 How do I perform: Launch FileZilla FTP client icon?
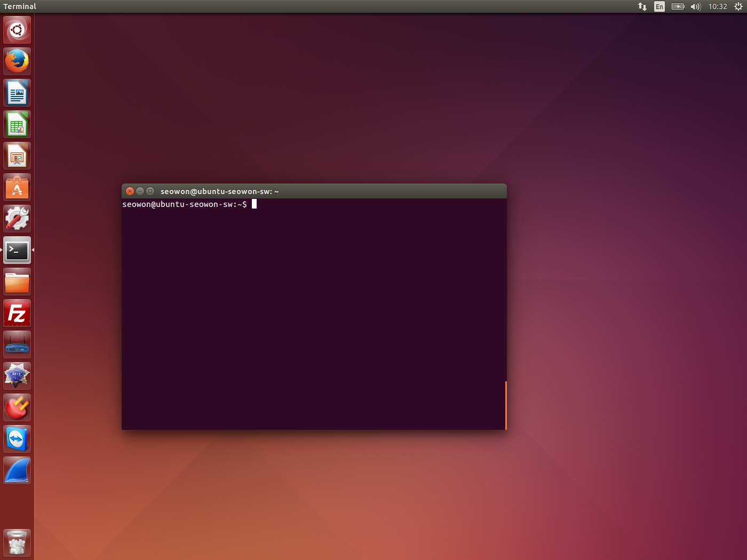(17, 313)
